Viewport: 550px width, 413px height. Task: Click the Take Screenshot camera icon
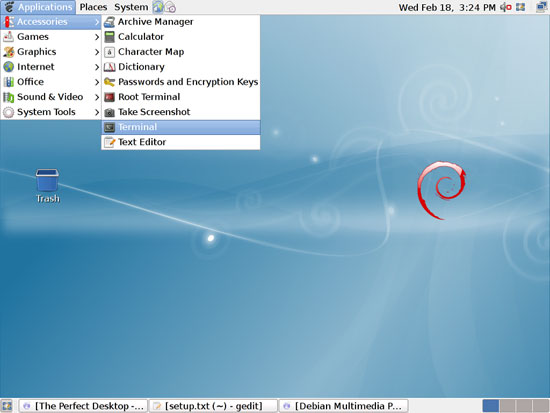tap(109, 112)
